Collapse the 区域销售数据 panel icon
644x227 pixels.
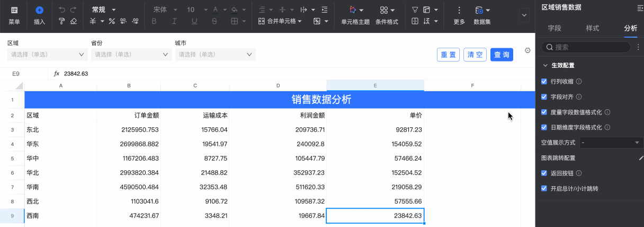pos(640,7)
